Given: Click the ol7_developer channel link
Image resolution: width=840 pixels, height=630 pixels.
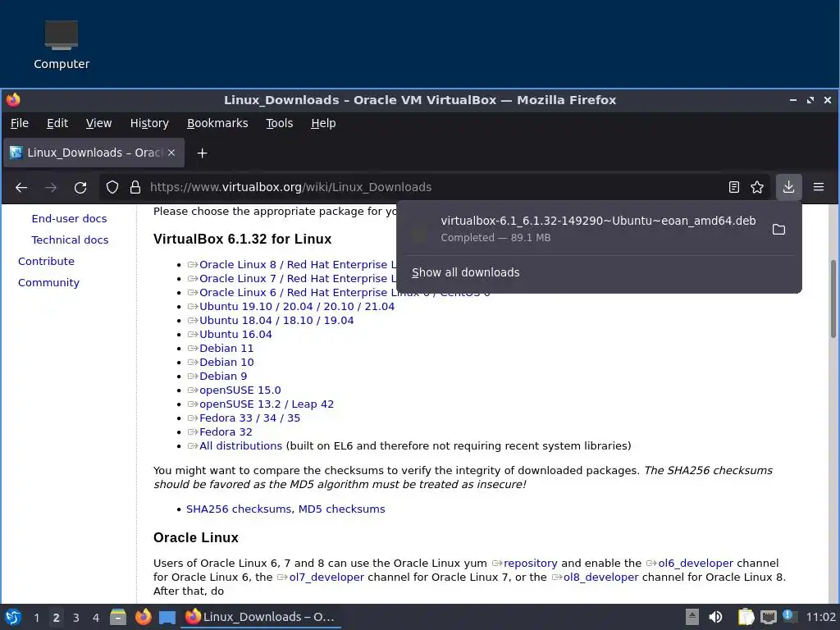Looking at the screenshot, I should click(x=326, y=577).
